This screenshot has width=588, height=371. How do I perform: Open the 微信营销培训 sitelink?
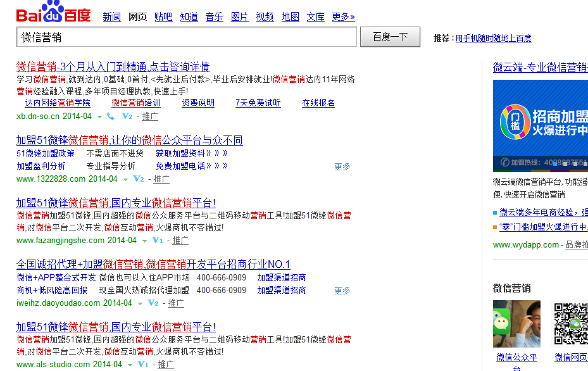pos(136,103)
